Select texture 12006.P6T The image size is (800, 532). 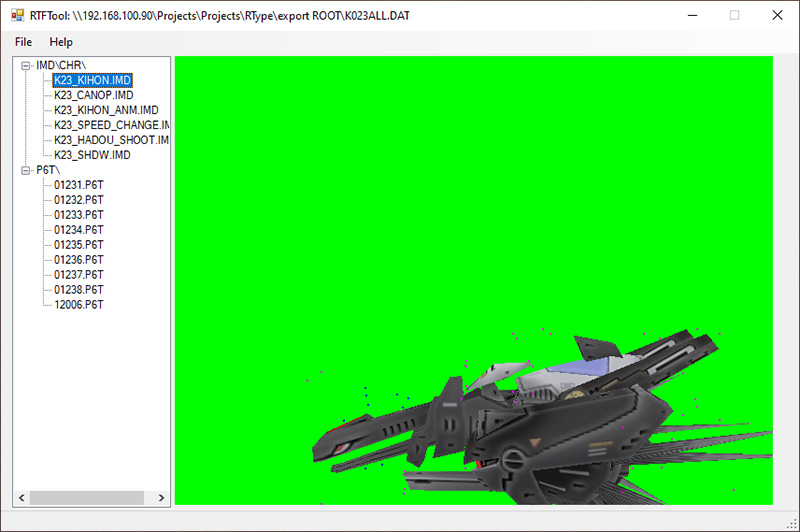pyautogui.click(x=79, y=305)
